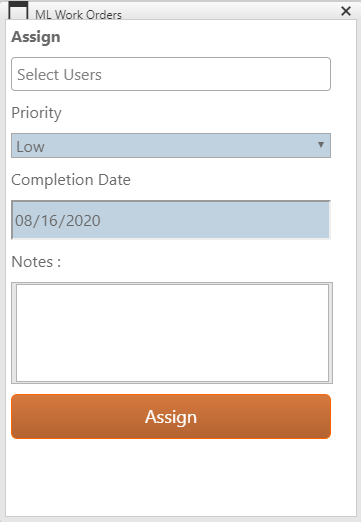Click the ML Work Orders title text
Image resolution: width=361 pixels, height=522 pixels.
pos(79,15)
